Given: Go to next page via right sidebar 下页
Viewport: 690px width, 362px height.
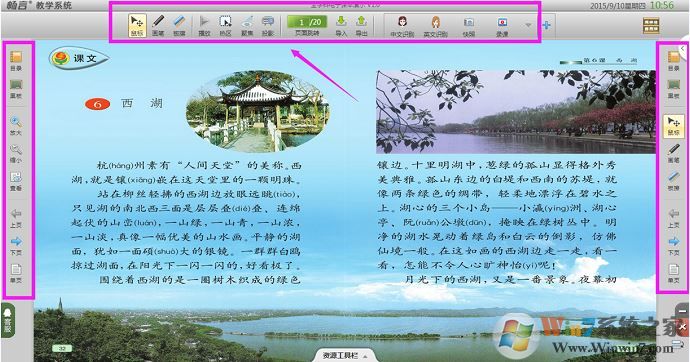Looking at the screenshot, I should point(673,245).
